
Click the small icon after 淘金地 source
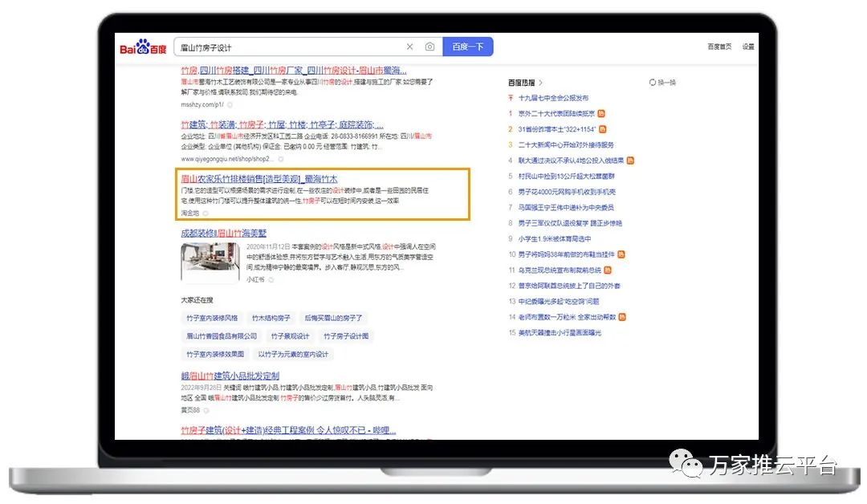(x=206, y=213)
